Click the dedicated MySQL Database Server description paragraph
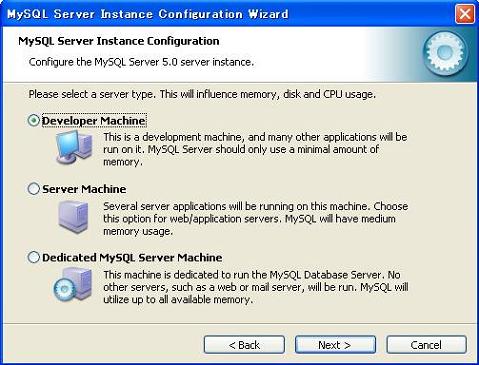479x365 pixels. coord(256,287)
